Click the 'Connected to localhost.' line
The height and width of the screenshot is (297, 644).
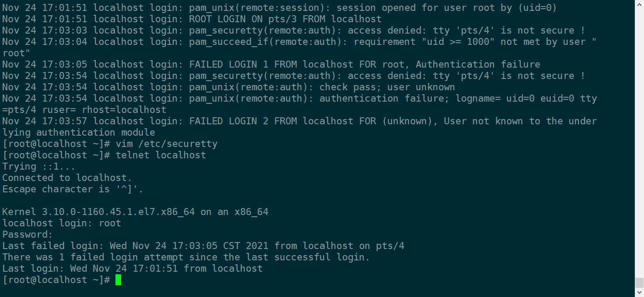click(x=67, y=178)
